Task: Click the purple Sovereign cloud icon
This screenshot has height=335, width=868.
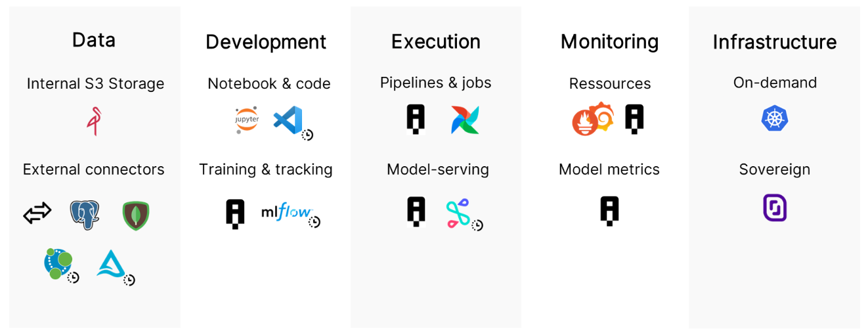Action: 775,208
